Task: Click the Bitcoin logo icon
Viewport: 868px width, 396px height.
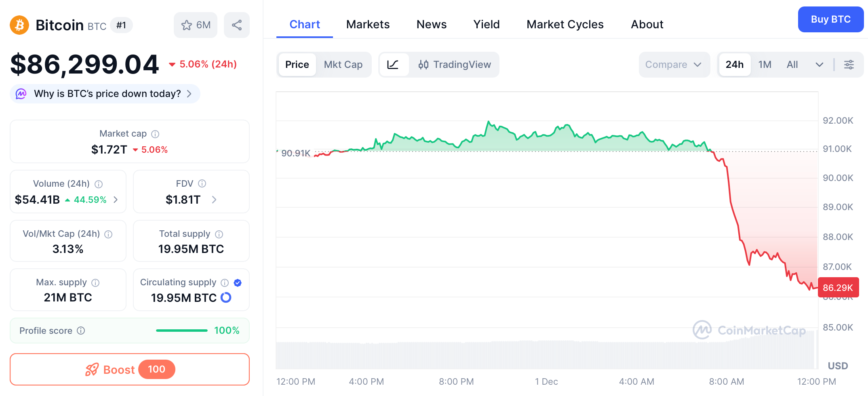Action: (x=19, y=25)
